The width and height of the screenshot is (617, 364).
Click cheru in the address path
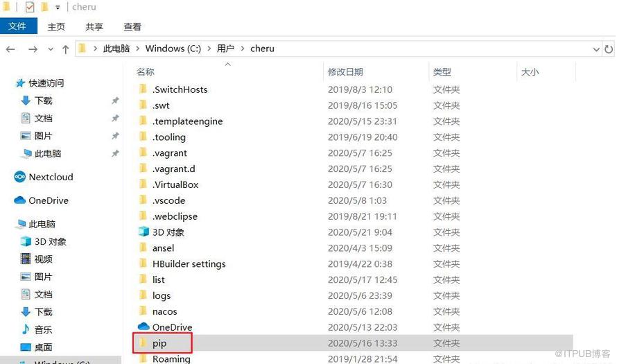point(263,49)
